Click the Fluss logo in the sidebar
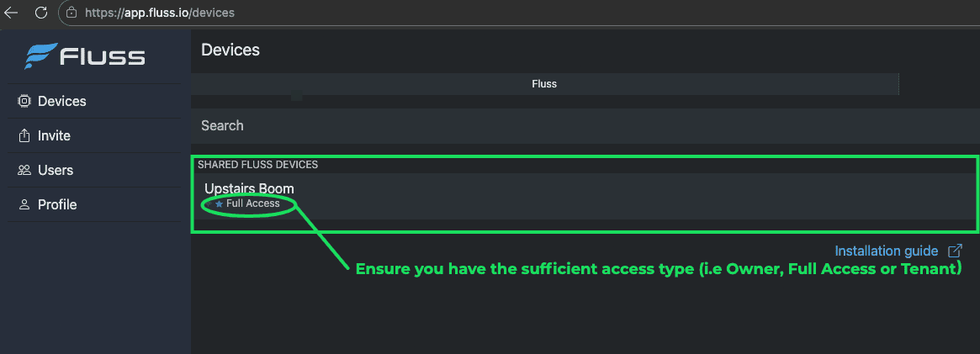The height and width of the screenshot is (354, 980). click(x=86, y=56)
